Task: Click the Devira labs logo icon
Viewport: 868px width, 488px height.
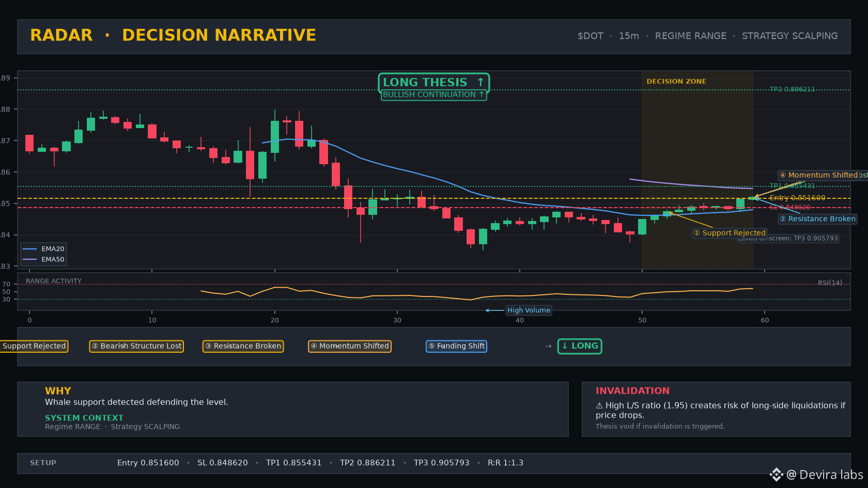Action: tap(776, 475)
